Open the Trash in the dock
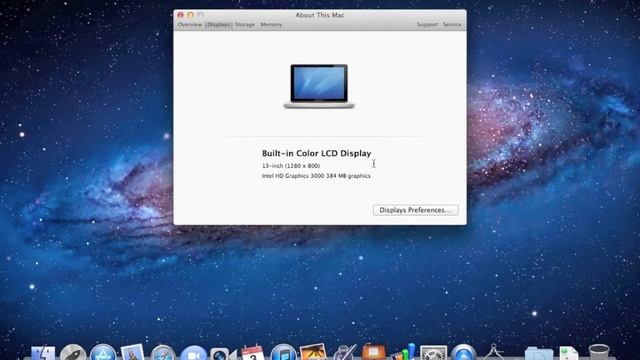640x360 pixels. point(599,353)
